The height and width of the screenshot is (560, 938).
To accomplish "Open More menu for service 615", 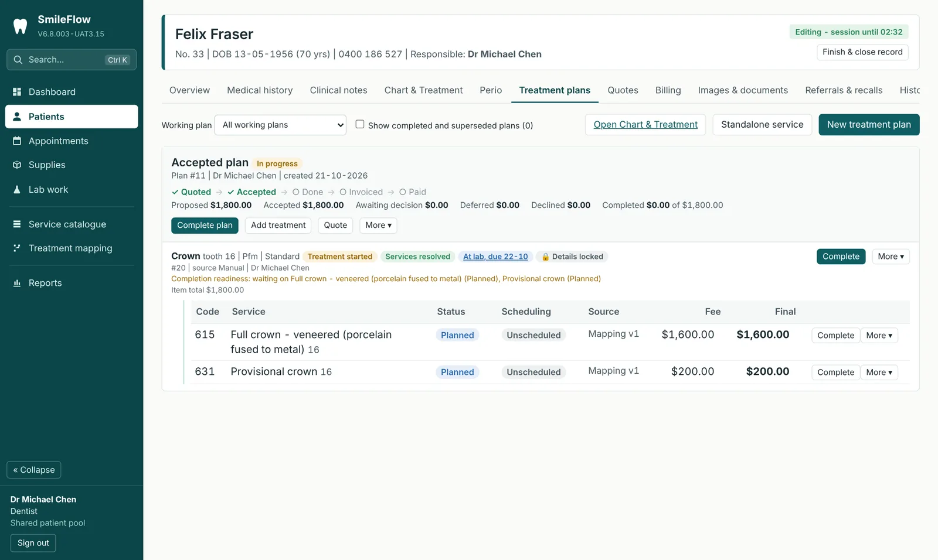I will pos(879,336).
